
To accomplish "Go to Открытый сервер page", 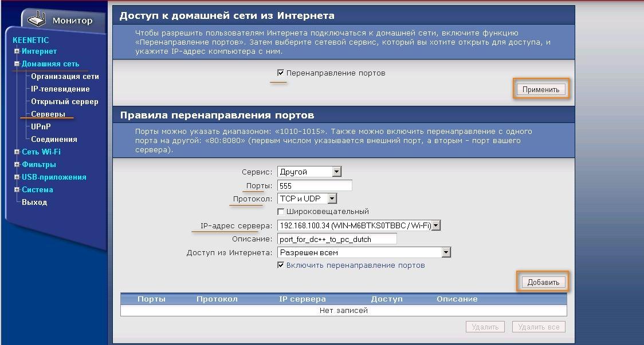I will pyautogui.click(x=65, y=102).
